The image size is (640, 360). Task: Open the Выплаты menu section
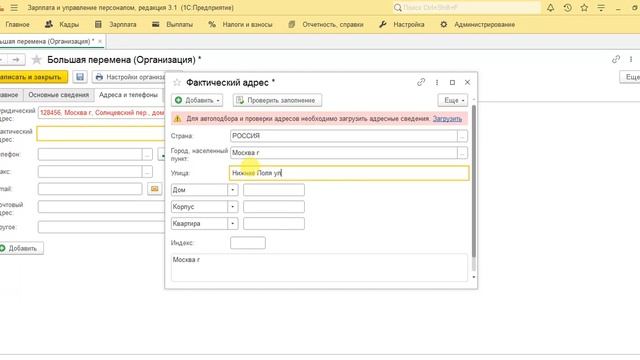[x=172, y=24]
